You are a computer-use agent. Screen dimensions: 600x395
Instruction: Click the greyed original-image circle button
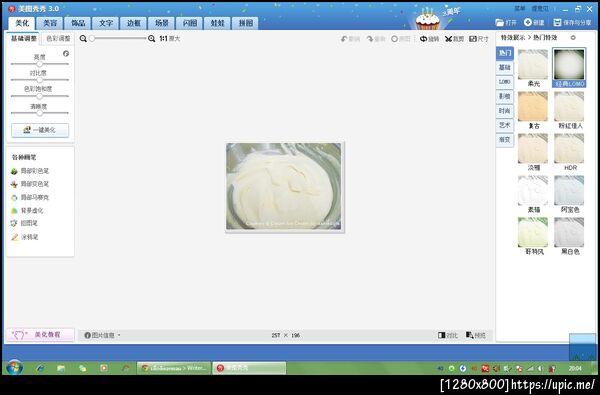point(395,39)
